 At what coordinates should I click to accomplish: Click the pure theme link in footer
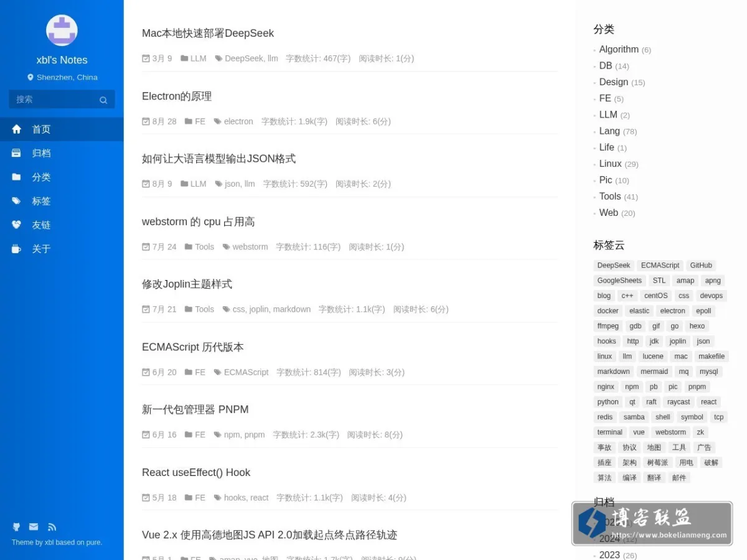[93, 543]
